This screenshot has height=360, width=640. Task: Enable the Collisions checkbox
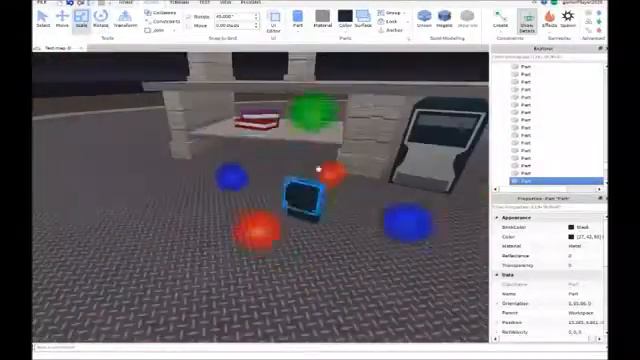(x=148, y=13)
